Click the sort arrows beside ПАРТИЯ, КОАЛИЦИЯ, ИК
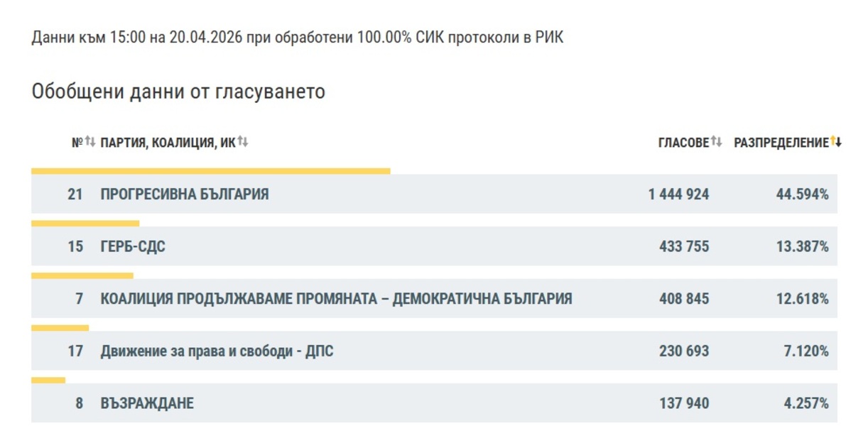Image resolution: width=868 pixels, height=426 pixels. [x=243, y=141]
